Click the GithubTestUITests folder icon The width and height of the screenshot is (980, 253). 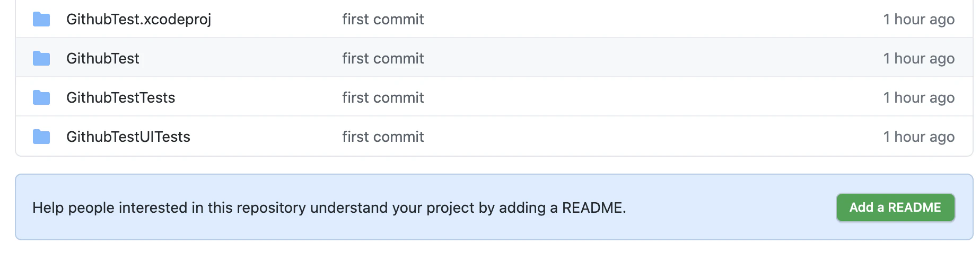(x=41, y=137)
